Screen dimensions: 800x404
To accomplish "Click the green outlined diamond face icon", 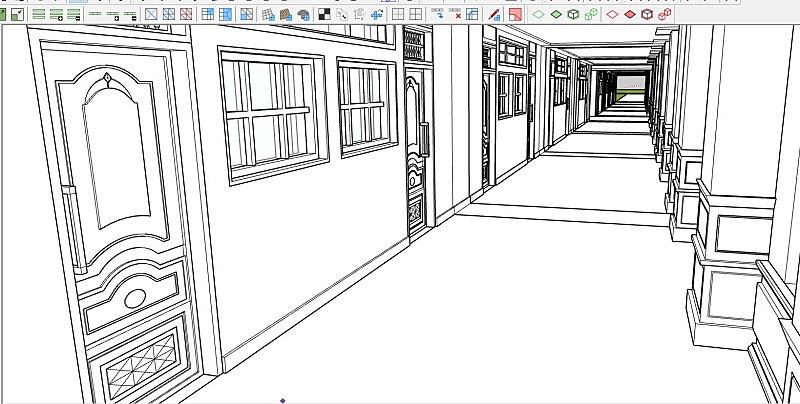I will tap(538, 14).
